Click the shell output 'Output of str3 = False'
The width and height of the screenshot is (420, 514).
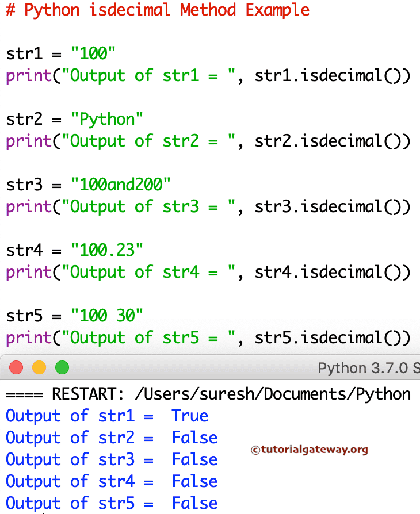click(112, 459)
